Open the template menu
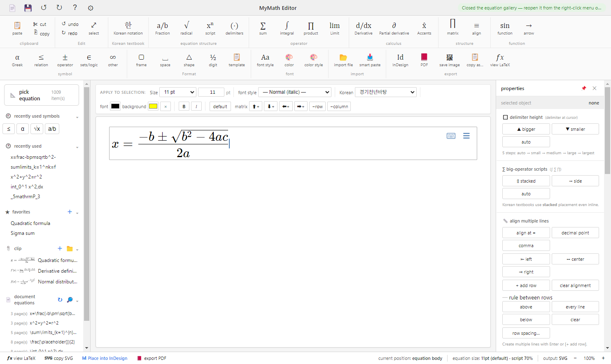 coord(237,60)
